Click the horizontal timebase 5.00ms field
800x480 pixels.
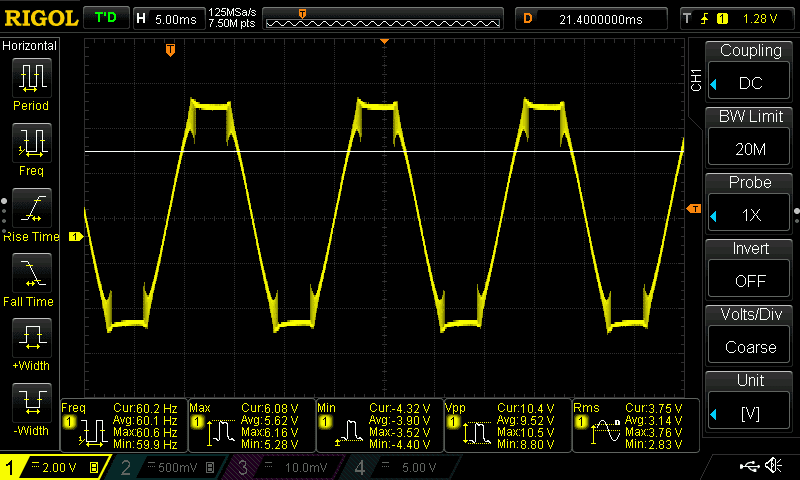tap(169, 19)
